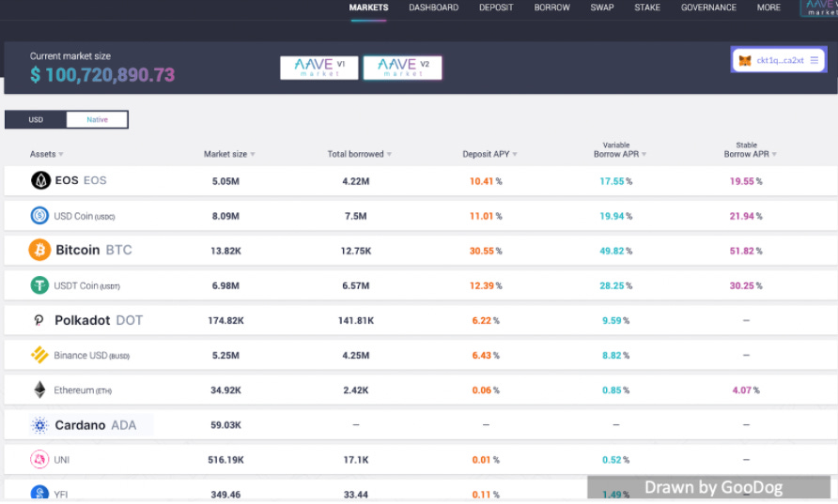Switch currency display to USD

(36, 119)
